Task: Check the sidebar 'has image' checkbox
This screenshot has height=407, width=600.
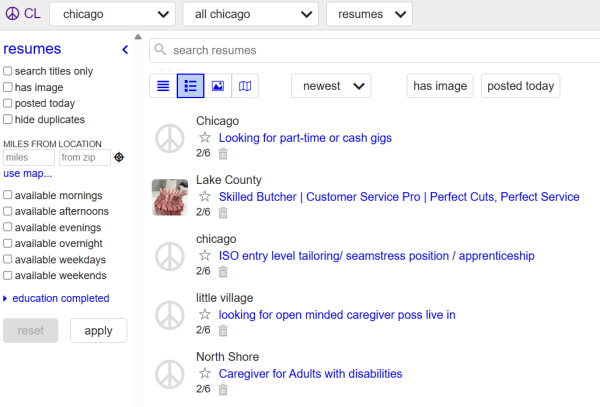Action: (x=8, y=87)
